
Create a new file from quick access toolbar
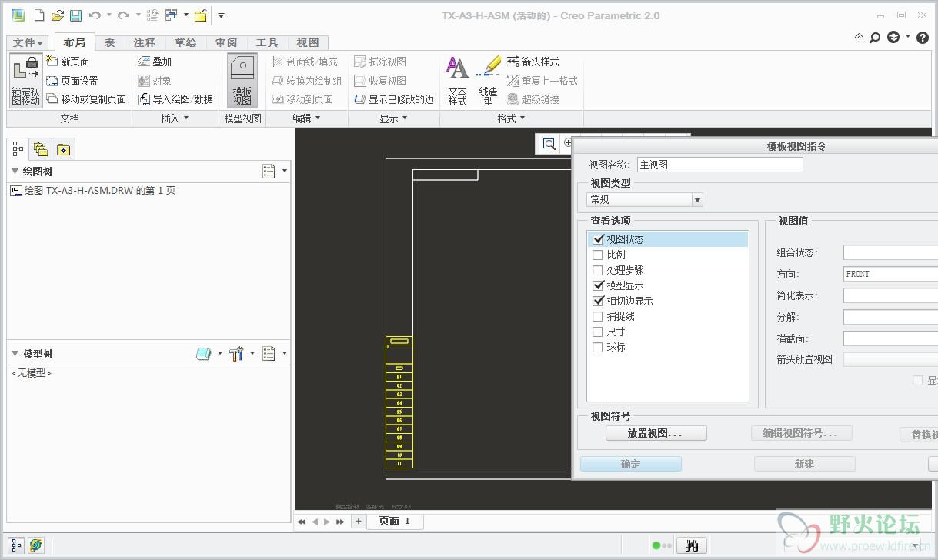[x=39, y=15]
